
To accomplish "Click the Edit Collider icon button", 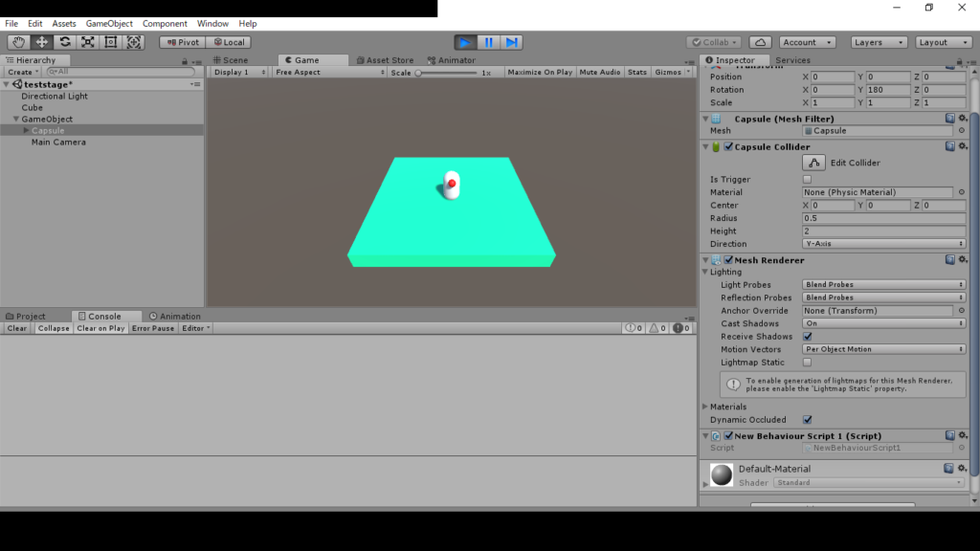I will click(x=813, y=163).
